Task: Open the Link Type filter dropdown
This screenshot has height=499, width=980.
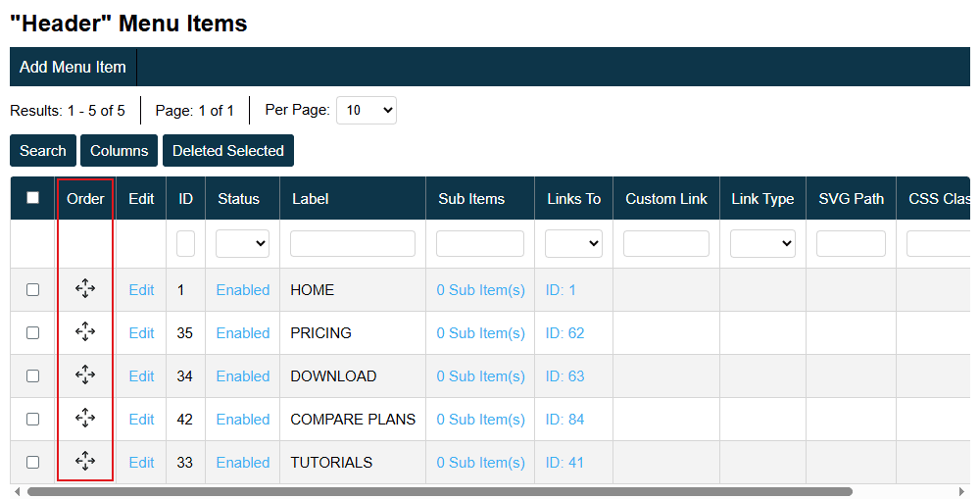Action: tap(762, 244)
